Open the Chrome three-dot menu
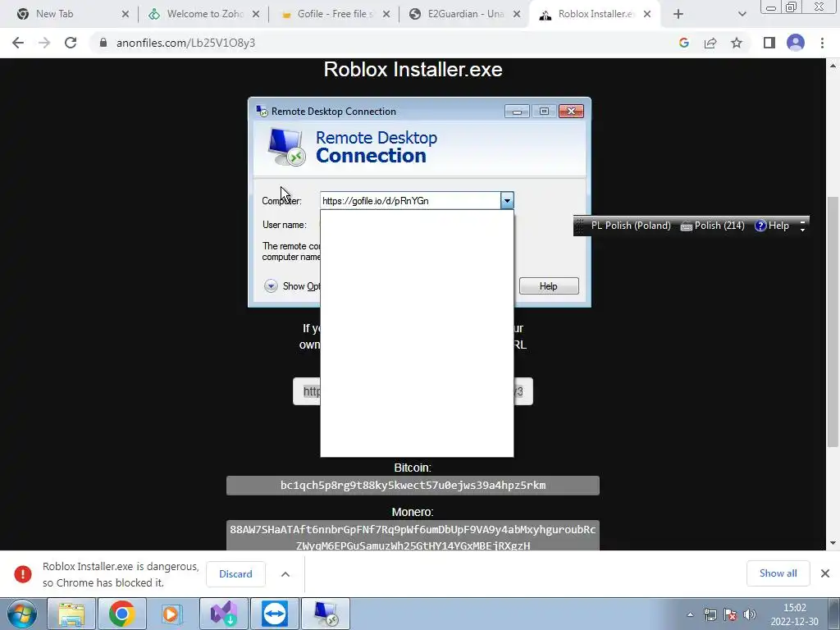 (822, 43)
